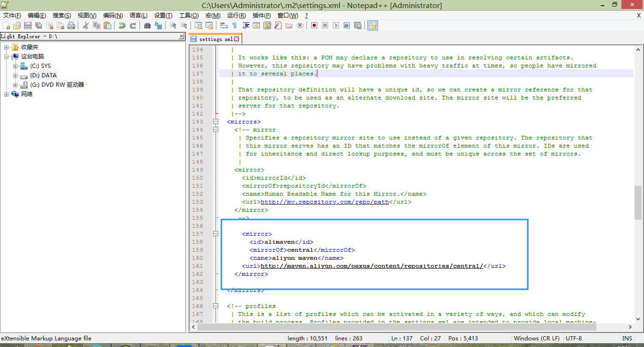Click the Redo toolbar icon
Screen dimensions: 644x347
(x=133, y=25)
